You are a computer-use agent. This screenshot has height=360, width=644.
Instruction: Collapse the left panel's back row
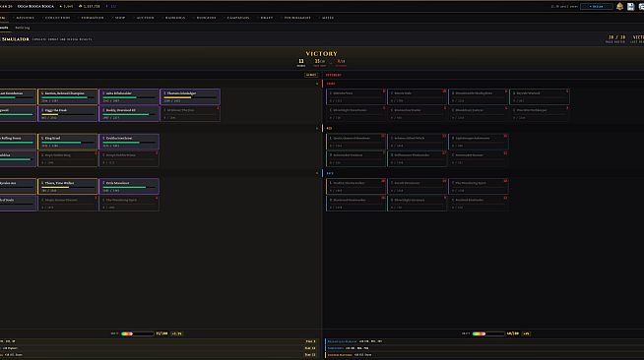point(317,173)
